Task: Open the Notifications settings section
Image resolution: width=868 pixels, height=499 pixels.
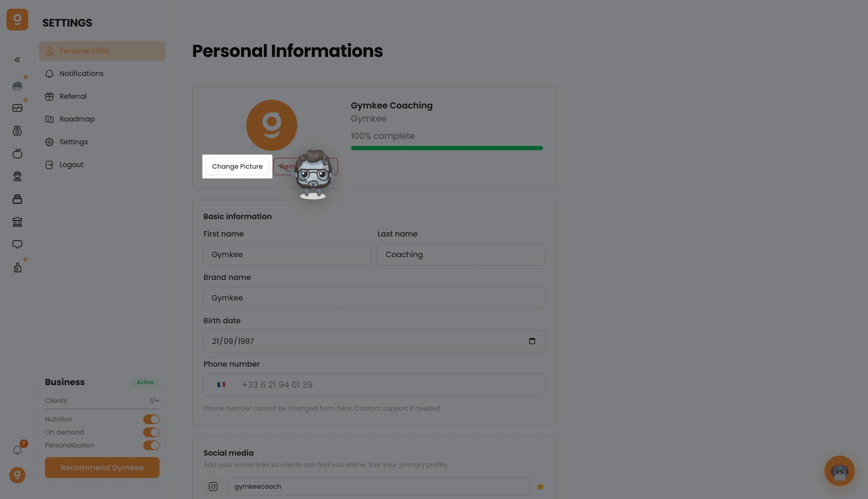Action: pos(102,74)
